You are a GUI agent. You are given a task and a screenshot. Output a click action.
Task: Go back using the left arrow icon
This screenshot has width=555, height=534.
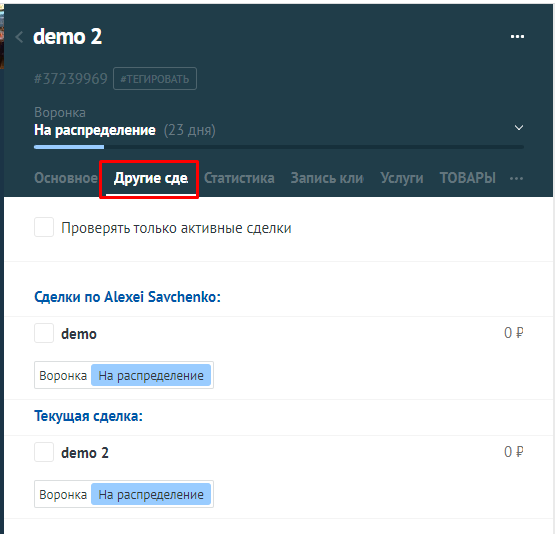coord(19,37)
